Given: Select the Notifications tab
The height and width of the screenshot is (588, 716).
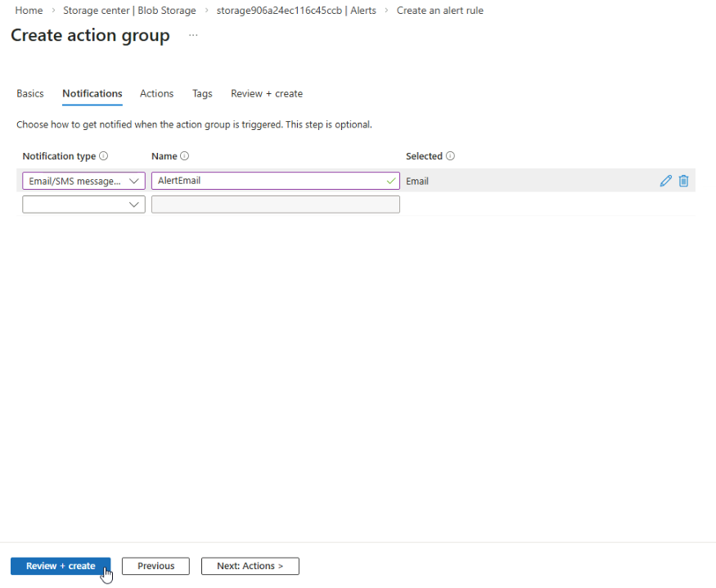Looking at the screenshot, I should pos(92,94).
